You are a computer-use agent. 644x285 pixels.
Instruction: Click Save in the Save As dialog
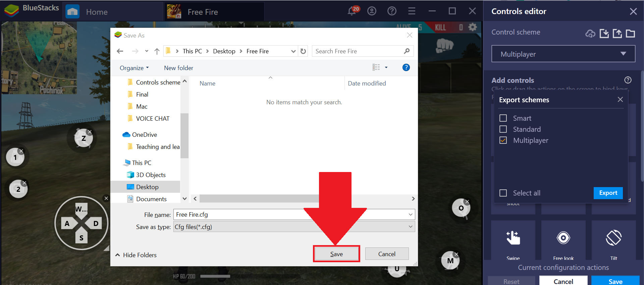336,254
